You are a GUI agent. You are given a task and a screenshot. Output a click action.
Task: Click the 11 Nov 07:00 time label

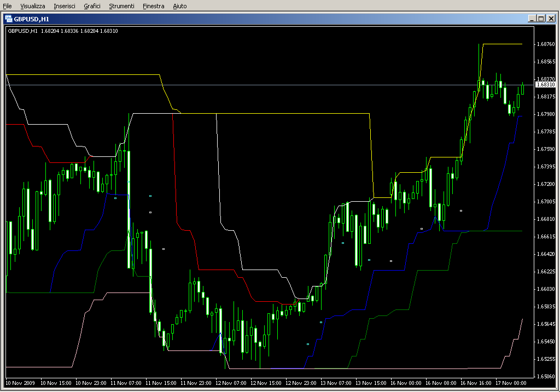point(126,383)
